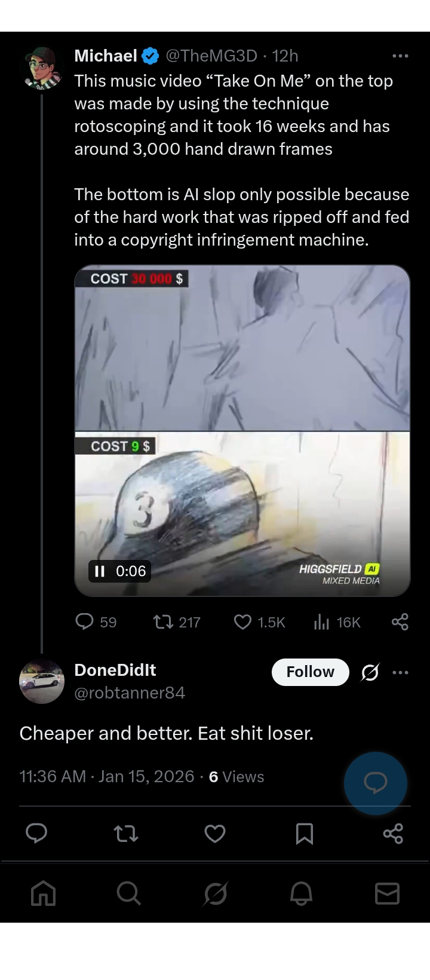Open @TheMG3D profile handle
The image size is (430, 980).
pyautogui.click(x=211, y=56)
